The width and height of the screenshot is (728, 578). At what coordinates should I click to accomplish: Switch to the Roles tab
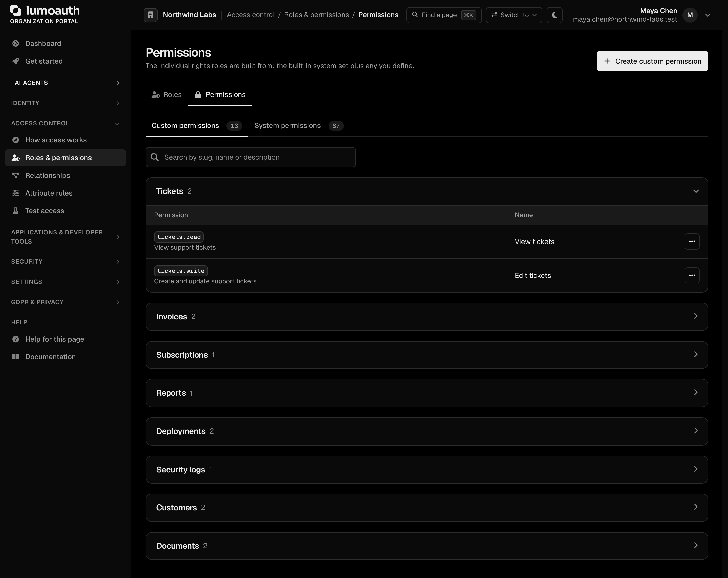(167, 95)
